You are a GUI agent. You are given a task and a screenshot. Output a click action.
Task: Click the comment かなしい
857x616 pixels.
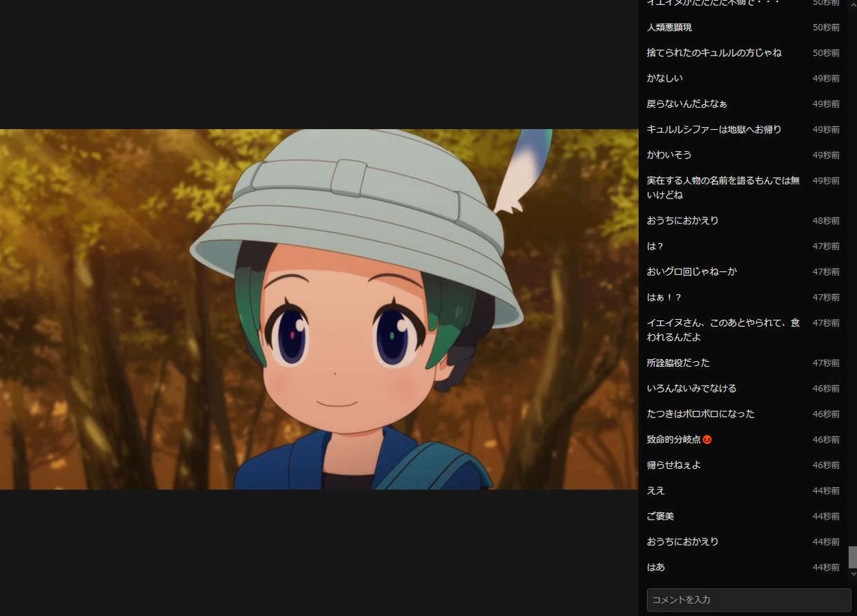(664, 79)
